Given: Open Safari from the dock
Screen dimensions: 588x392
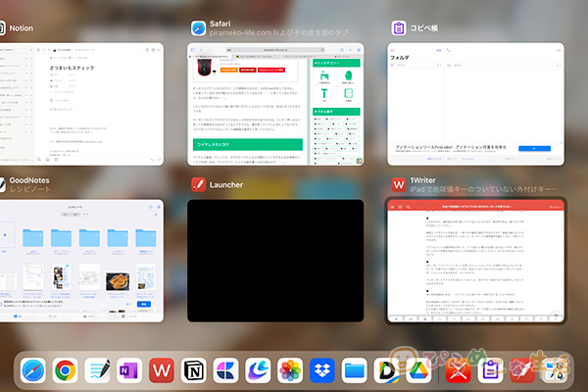Looking at the screenshot, I should coord(33,370).
